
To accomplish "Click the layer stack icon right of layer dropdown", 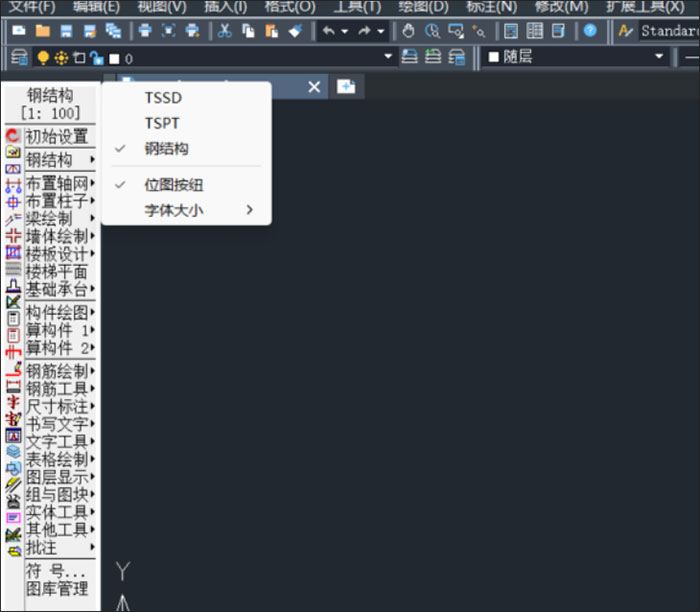I will [x=409, y=57].
